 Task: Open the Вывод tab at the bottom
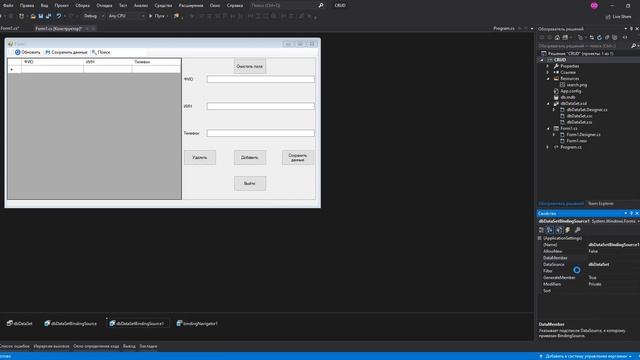(x=129, y=346)
